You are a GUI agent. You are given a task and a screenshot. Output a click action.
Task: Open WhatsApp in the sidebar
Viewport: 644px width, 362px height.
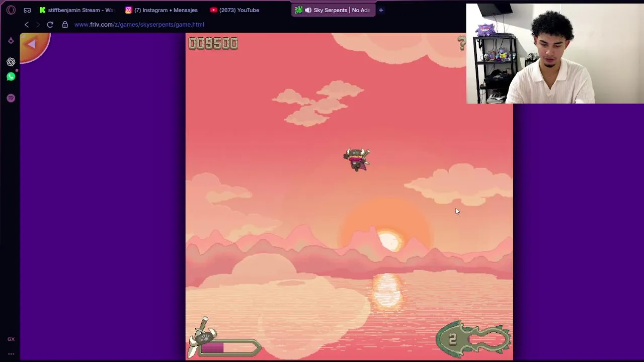click(11, 76)
